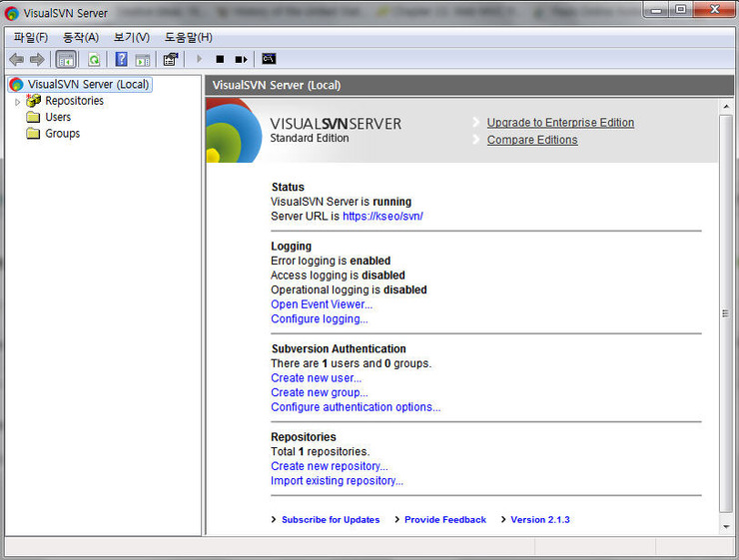Viewport: 739px width, 560px height.
Task: Open the 파일(F) menu
Action: [30, 37]
